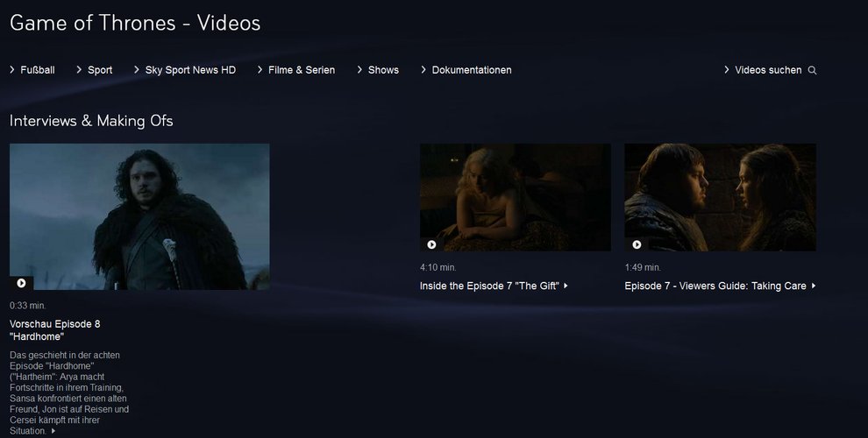Click play icon on Inside the Episode 7 thumbnail
The width and height of the screenshot is (868, 438).
point(431,244)
